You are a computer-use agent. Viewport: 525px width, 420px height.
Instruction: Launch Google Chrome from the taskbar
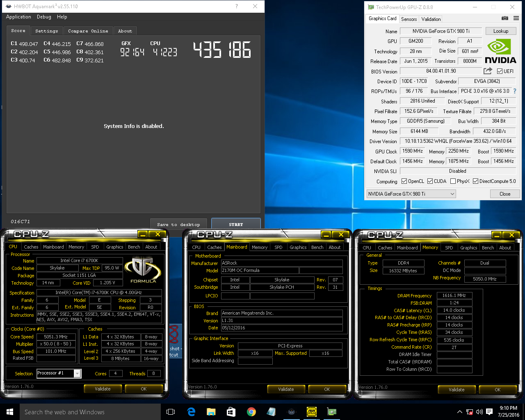point(251,412)
